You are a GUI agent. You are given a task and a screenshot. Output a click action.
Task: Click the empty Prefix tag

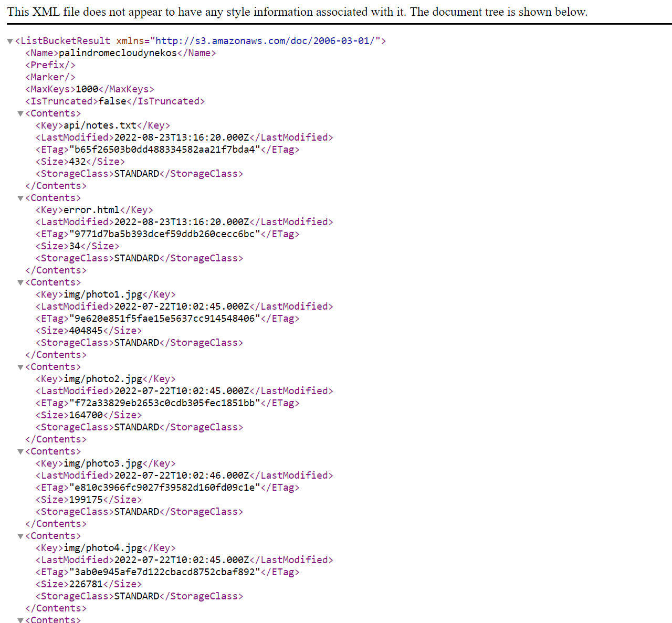[50, 65]
